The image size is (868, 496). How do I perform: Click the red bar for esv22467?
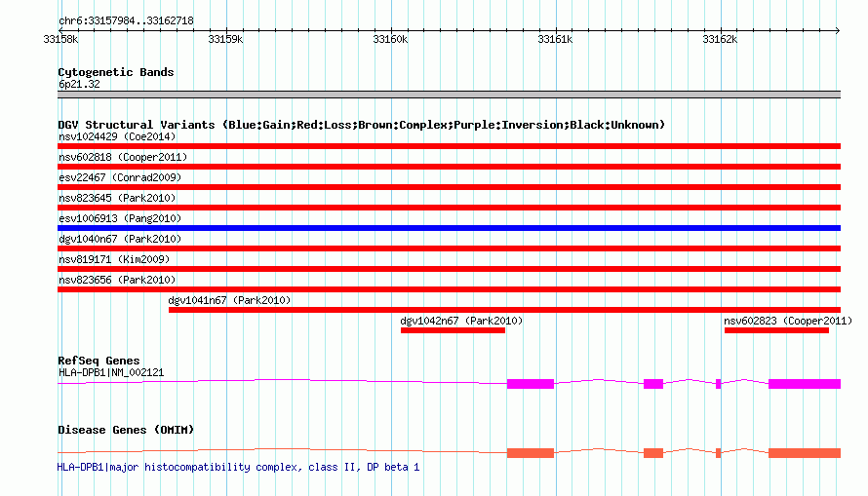[x=449, y=187]
